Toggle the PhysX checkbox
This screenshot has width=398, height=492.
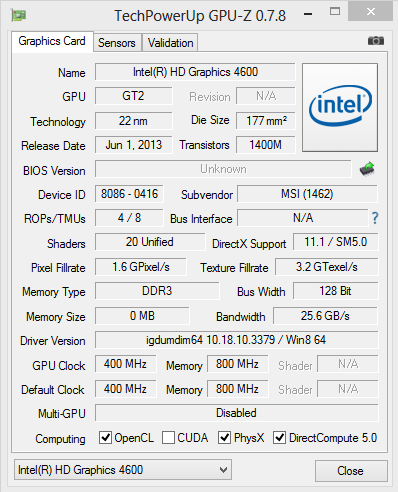pos(224,437)
